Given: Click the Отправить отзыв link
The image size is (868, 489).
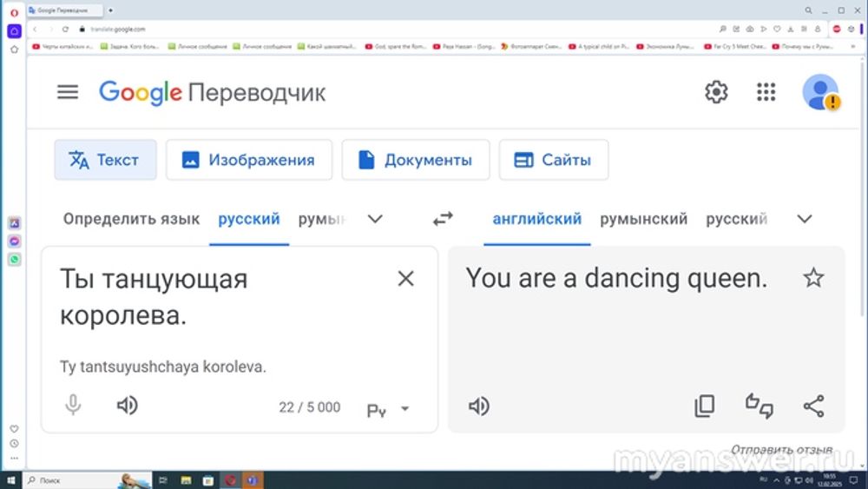Looking at the screenshot, I should (782, 450).
